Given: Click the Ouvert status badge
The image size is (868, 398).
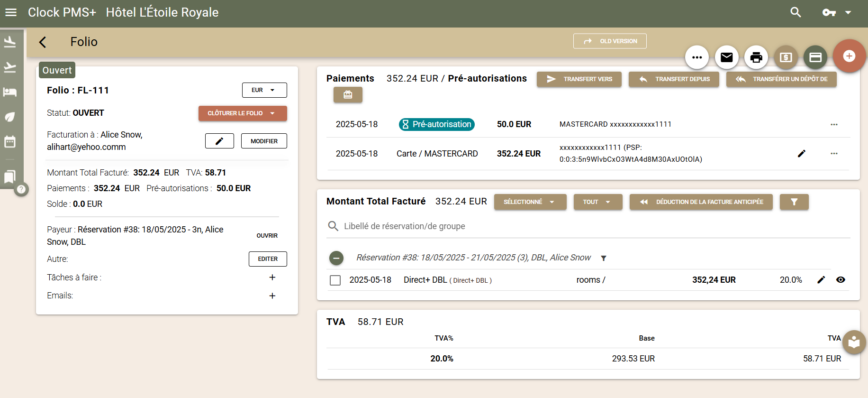Looking at the screenshot, I should [57, 70].
